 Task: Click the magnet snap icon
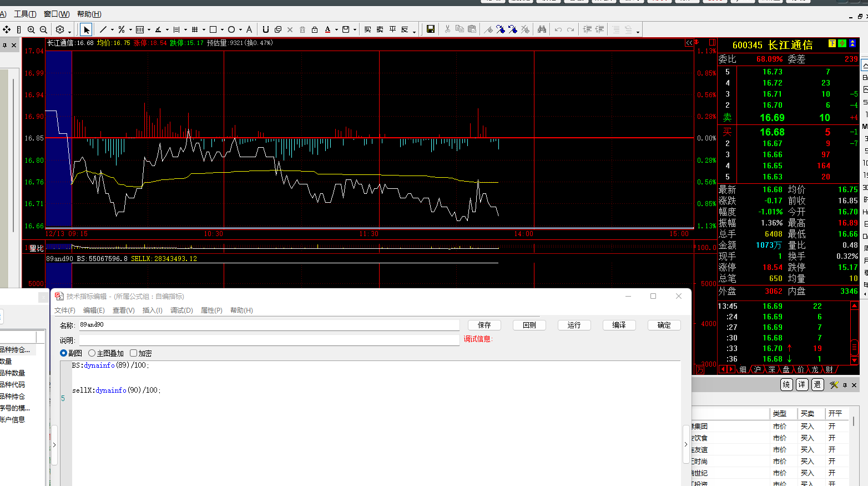(x=266, y=29)
